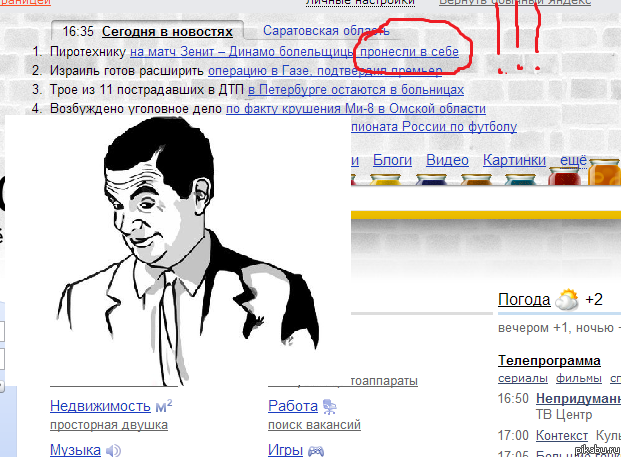Filter TV listings by сериалы
The height and width of the screenshot is (457, 621).
pyautogui.click(x=522, y=378)
